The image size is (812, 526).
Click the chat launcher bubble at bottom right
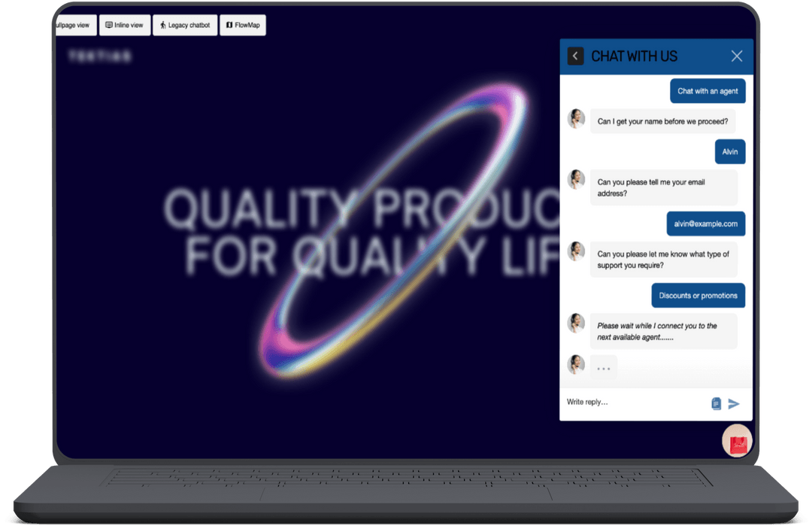[x=736, y=441]
